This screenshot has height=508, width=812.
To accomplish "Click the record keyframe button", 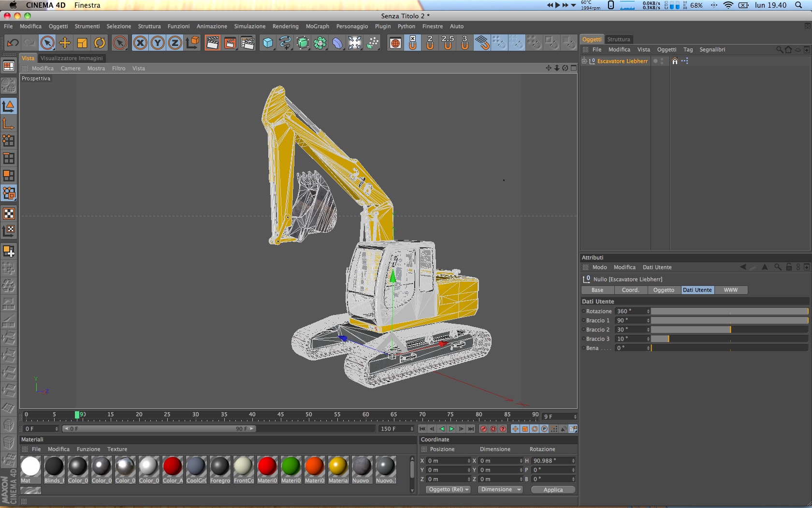I will pyautogui.click(x=483, y=429).
